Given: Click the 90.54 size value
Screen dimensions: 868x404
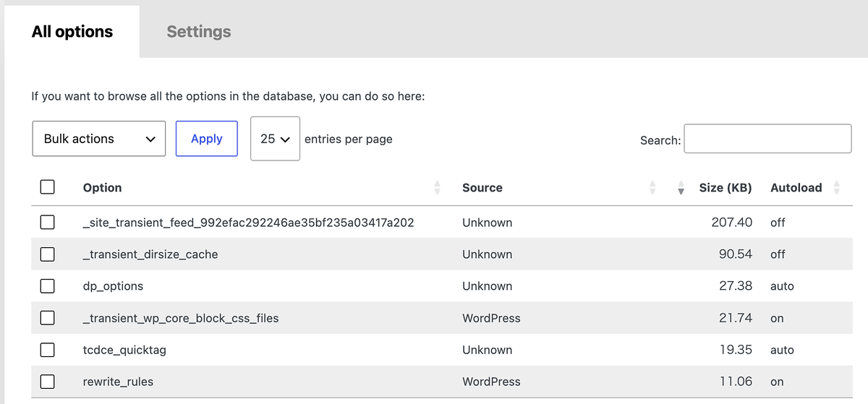Looking at the screenshot, I should (736, 254).
